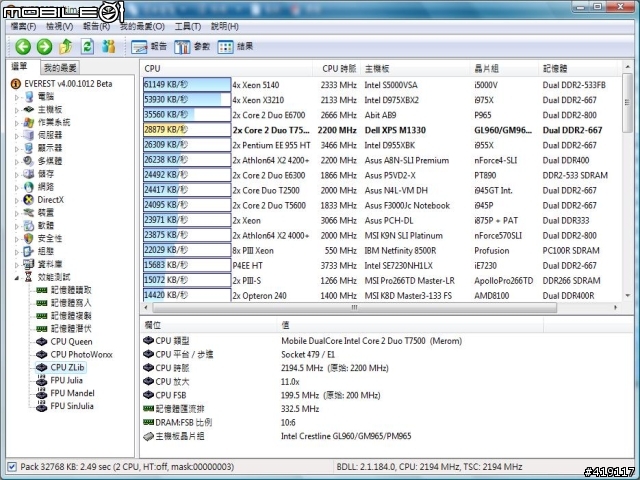Open the Report toolbar button

[149, 47]
